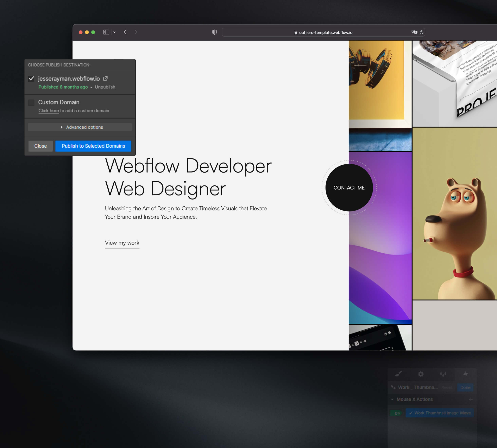Click the Work _ Thumbna... trigger name
This screenshot has width=497, height=448.
click(x=418, y=387)
